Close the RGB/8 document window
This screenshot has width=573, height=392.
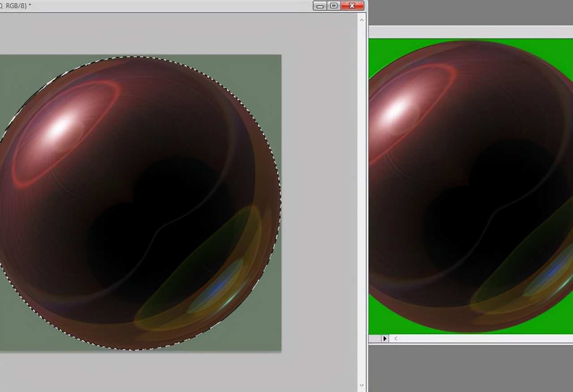click(x=352, y=6)
